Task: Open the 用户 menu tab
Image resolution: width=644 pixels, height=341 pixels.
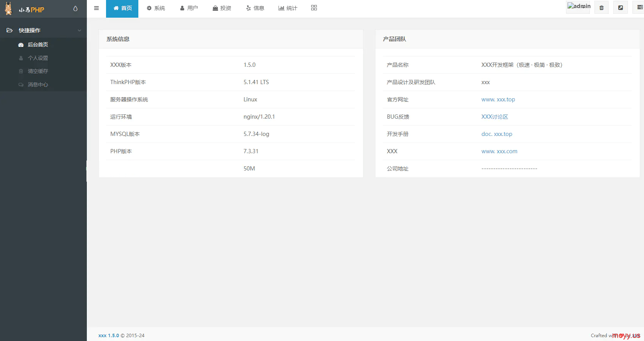Action: point(189,8)
